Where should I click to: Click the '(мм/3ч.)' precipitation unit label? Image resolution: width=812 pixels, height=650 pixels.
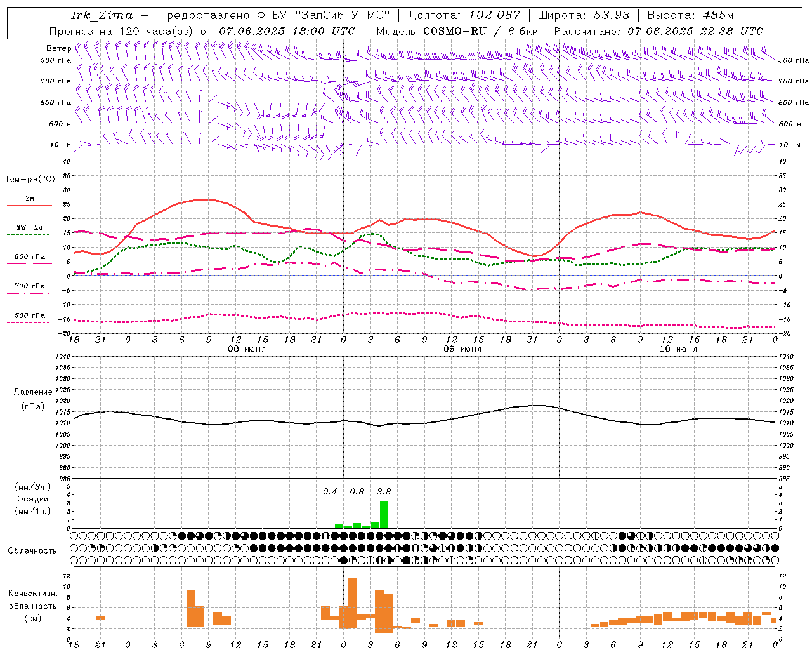pyautogui.click(x=33, y=487)
